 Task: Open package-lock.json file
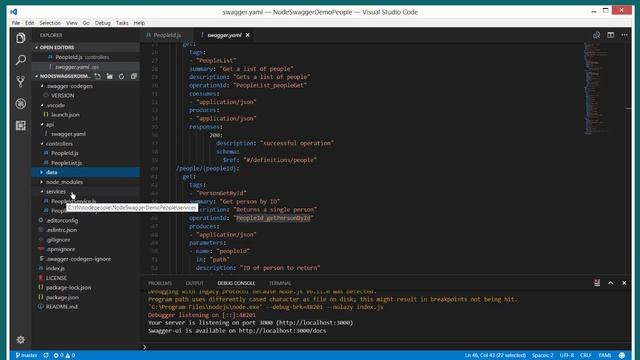pyautogui.click(x=86, y=287)
